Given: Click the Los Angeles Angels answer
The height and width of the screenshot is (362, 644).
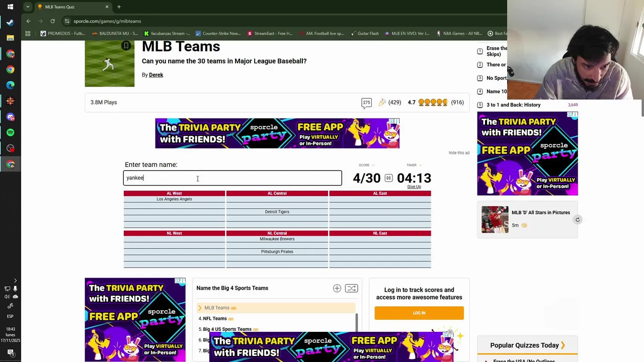Looking at the screenshot, I should click(174, 199).
